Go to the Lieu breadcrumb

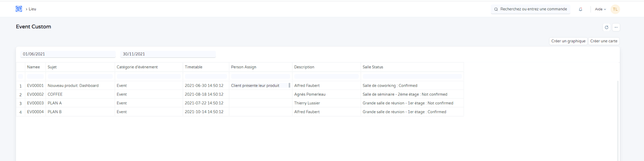[x=32, y=9]
